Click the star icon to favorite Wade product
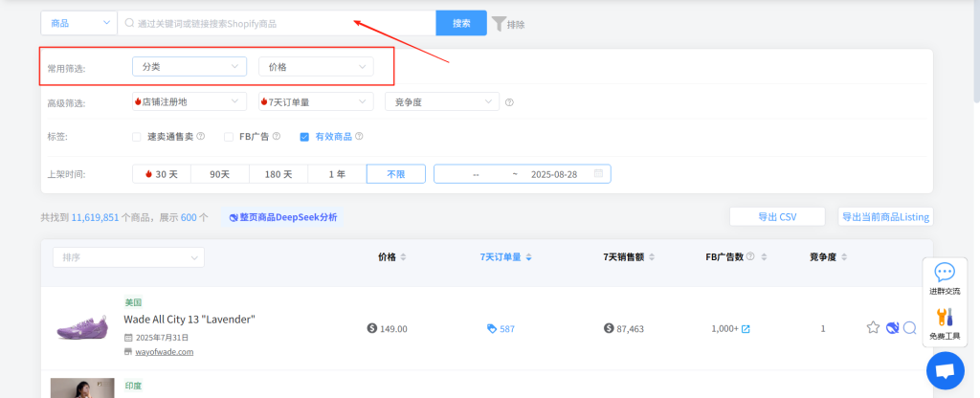980x398 pixels. pos(873,328)
